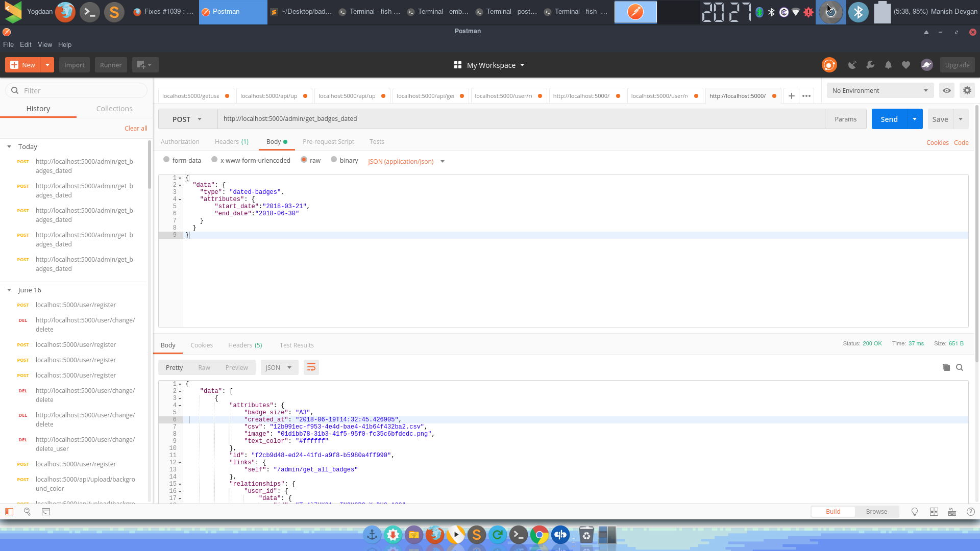Image resolution: width=980 pixels, height=551 pixels.
Task: Select the raw radio button for body type
Action: [305, 160]
